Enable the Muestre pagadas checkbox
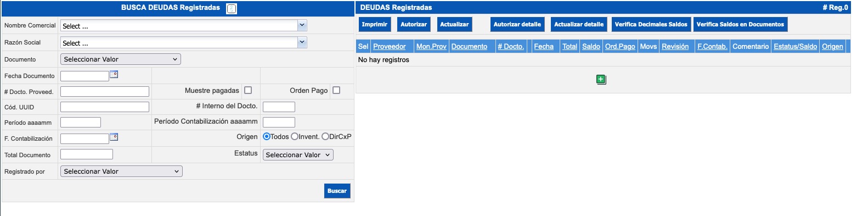The width and height of the screenshot is (868, 216). (x=248, y=90)
